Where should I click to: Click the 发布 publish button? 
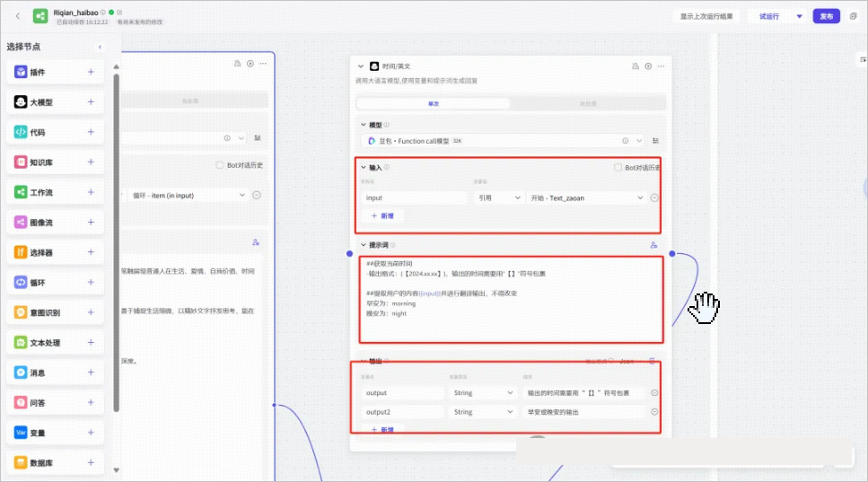pos(827,16)
